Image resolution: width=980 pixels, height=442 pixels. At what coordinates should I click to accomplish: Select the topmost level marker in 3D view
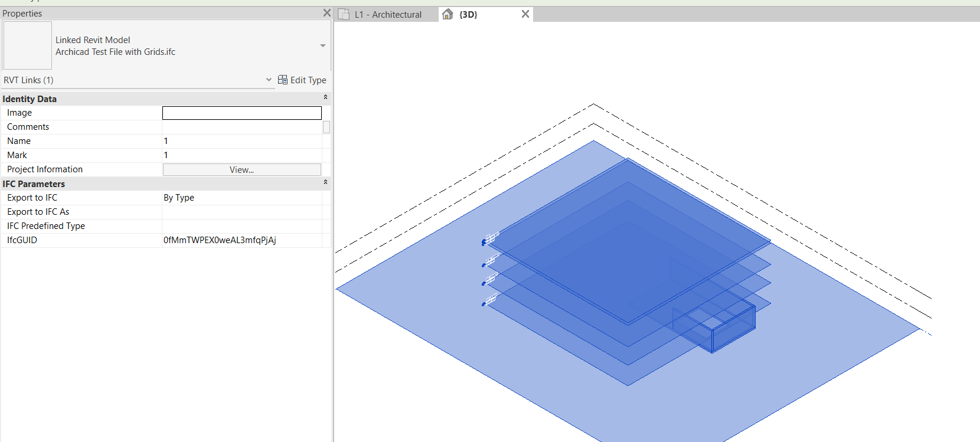click(x=489, y=239)
